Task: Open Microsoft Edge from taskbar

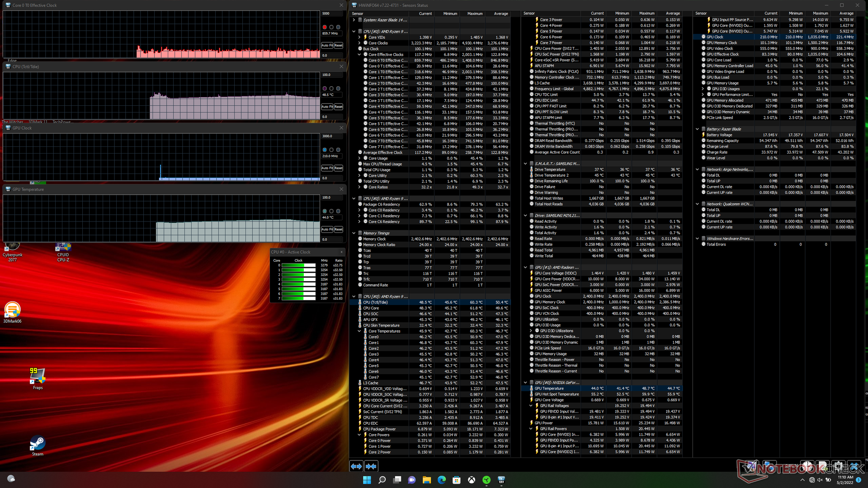Action: pyautogui.click(x=442, y=480)
